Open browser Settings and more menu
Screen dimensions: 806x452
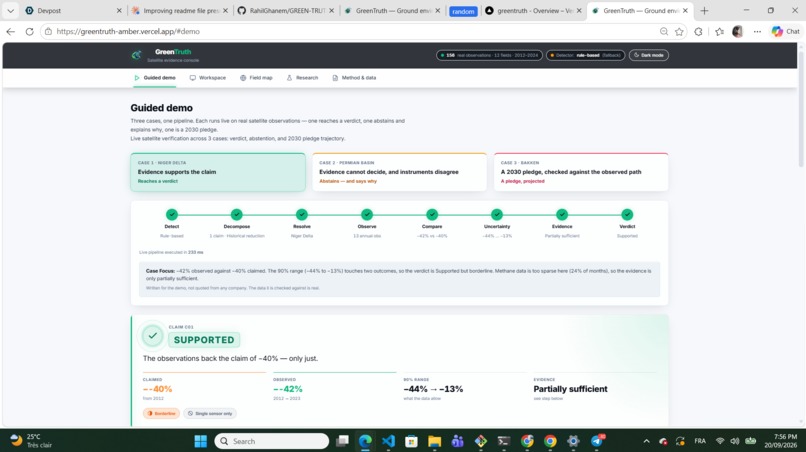(757, 31)
